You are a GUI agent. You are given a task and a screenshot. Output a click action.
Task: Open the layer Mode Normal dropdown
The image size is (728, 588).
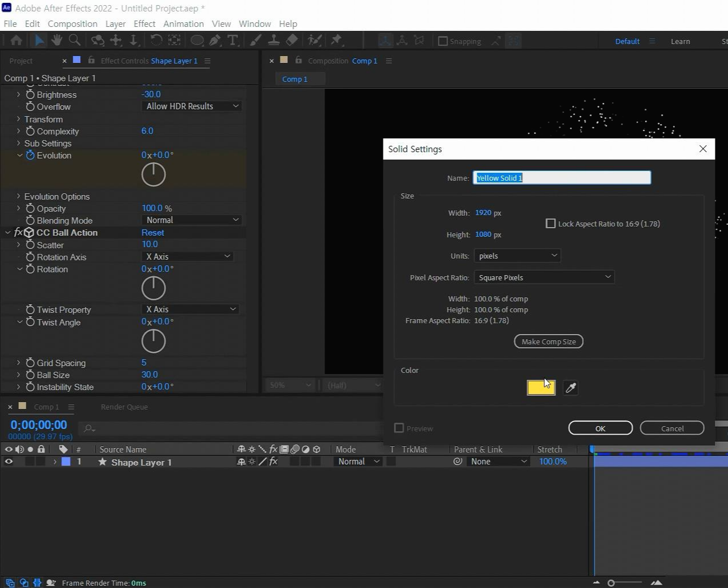[x=358, y=462]
